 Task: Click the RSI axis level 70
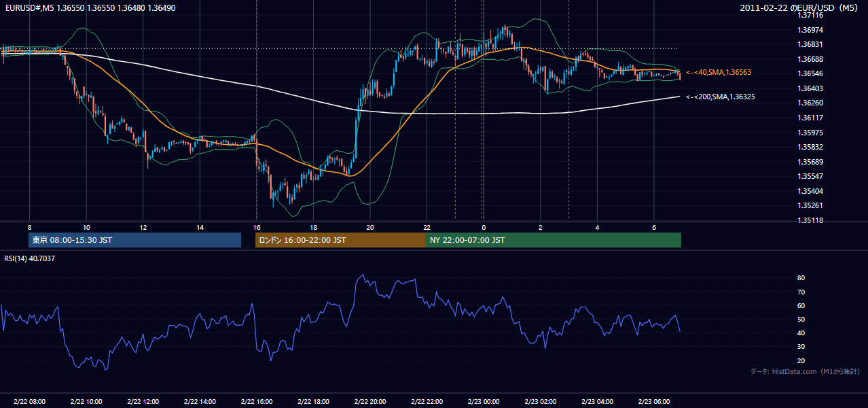pos(801,292)
